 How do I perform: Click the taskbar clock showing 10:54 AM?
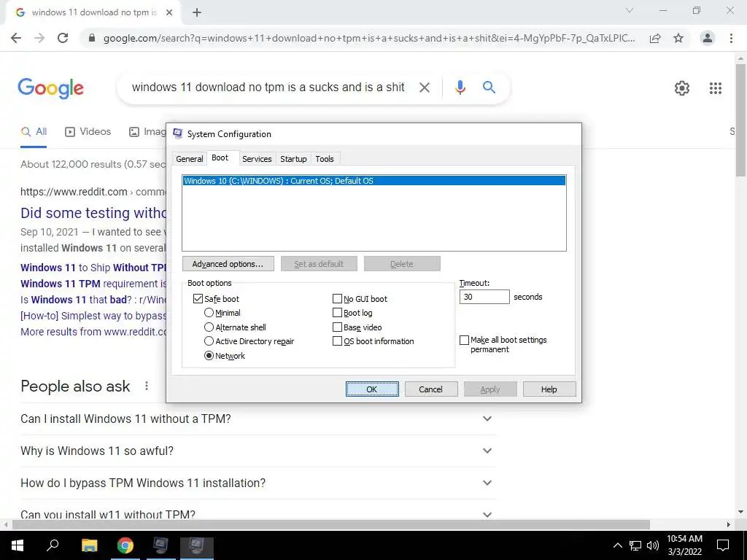coord(684,545)
